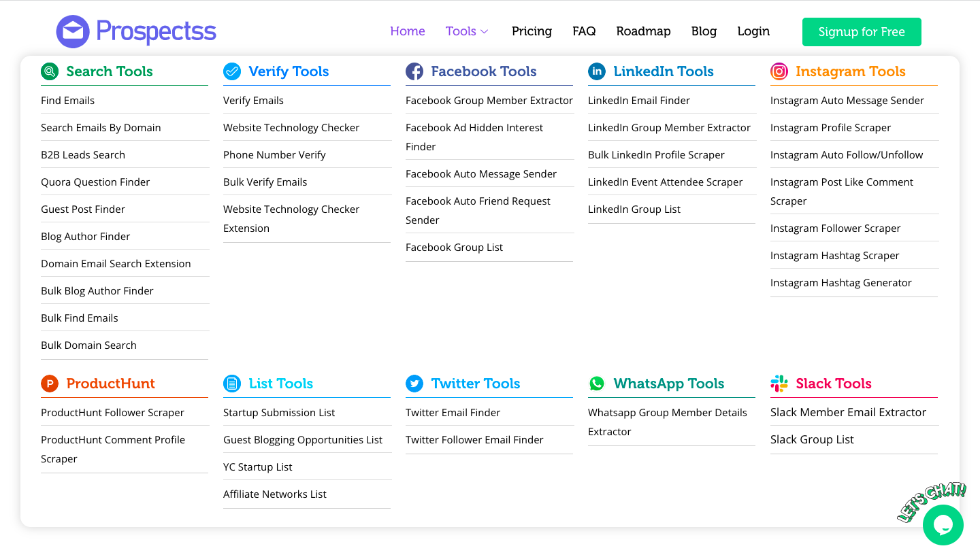Click the Search Tools magnifier icon
980x559 pixels.
(50, 71)
